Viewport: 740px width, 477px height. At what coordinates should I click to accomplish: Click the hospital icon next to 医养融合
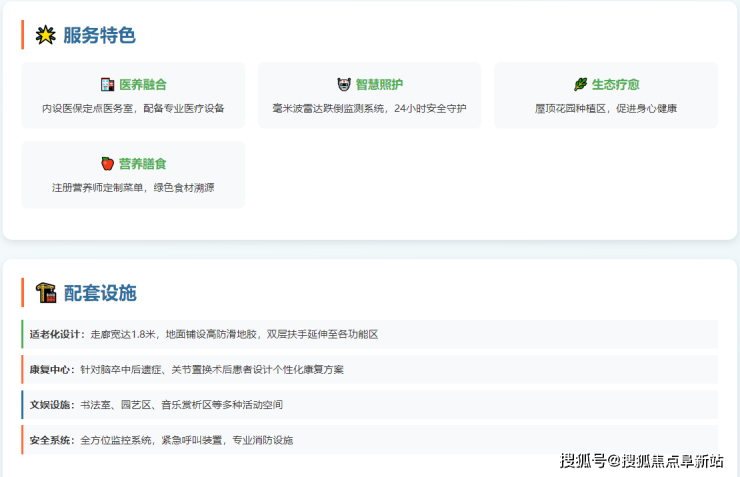(x=107, y=85)
